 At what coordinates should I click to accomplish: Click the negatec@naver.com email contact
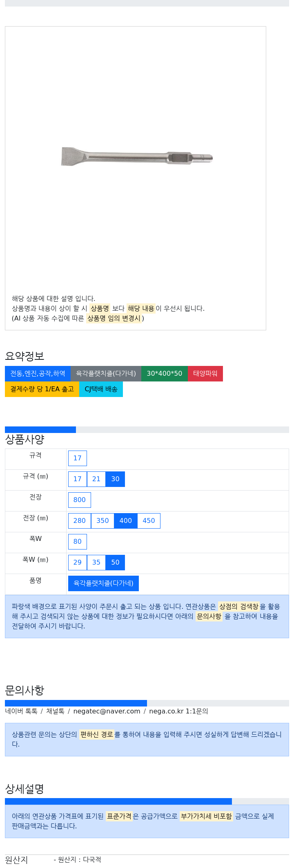107,711
